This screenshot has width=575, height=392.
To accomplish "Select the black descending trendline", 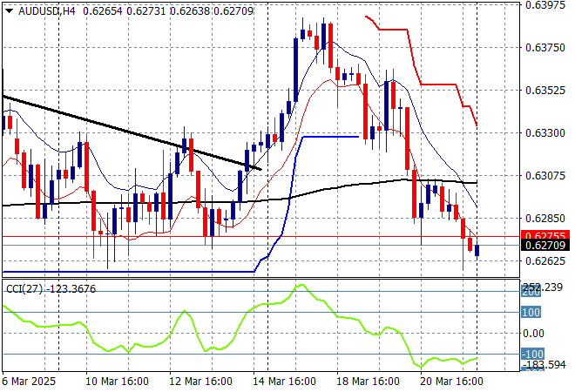I will pos(132,132).
